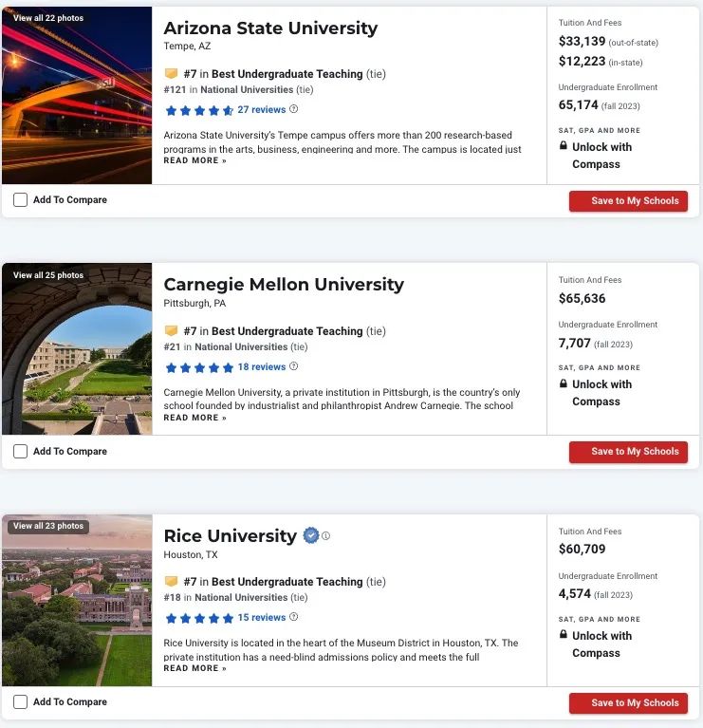This screenshot has width=703, height=728.
Task: Expand READ MORE for Rice University description
Action: tap(194, 668)
